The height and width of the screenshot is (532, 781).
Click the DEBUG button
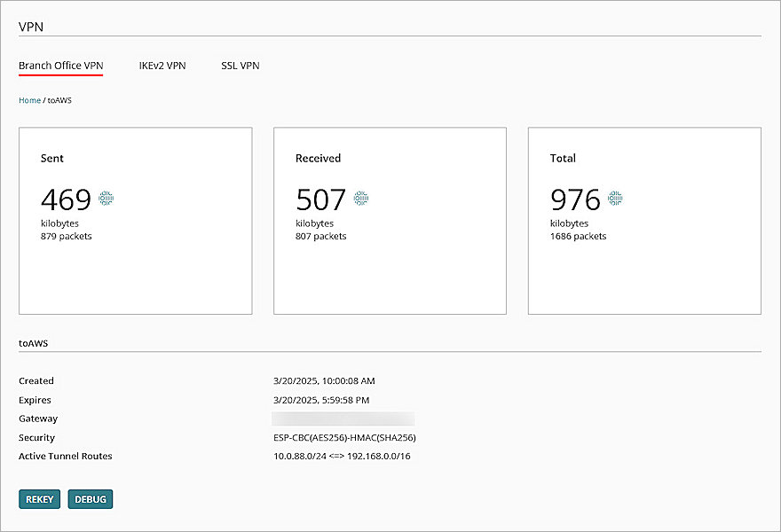90,498
